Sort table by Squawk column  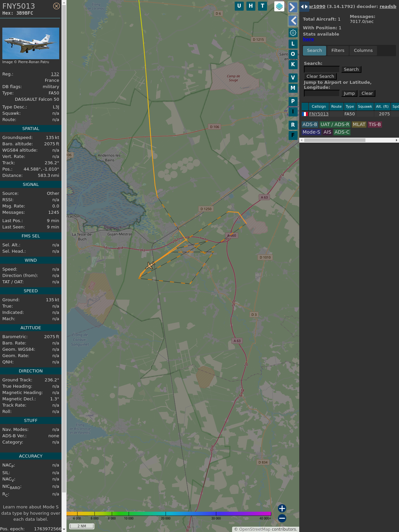pos(365,106)
